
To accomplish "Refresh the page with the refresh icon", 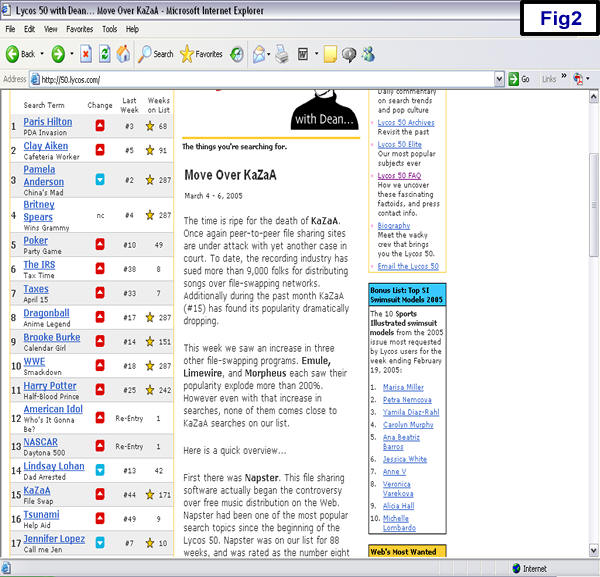I will coord(104,54).
